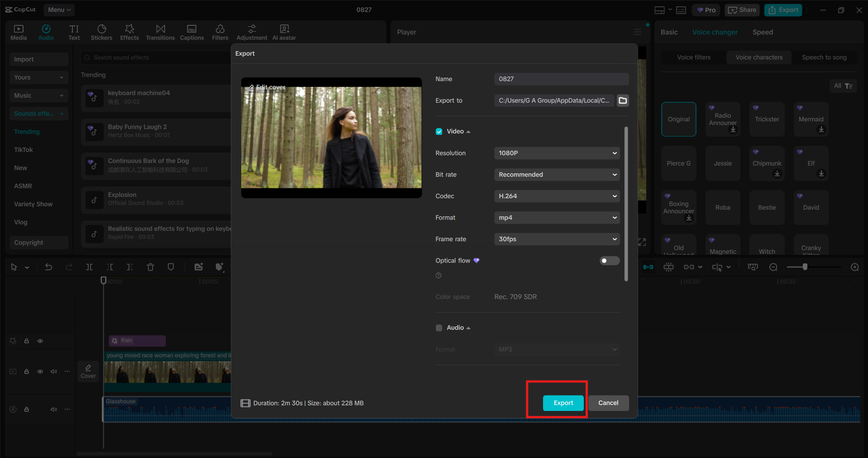Uncheck the Video export checkbox
Viewport: 868px width, 458px height.
coord(439,131)
